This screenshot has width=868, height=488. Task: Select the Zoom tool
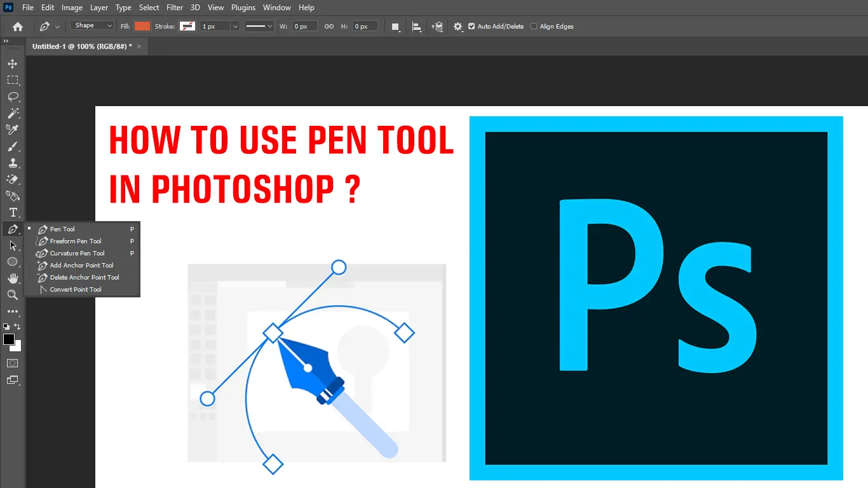(x=13, y=295)
